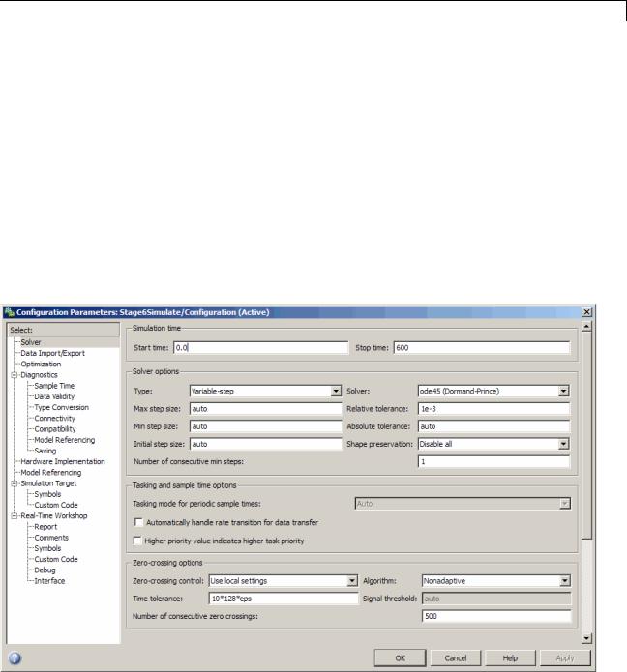Enable automatically handle rate transition checkbox
The height and width of the screenshot is (672, 627).
(138, 522)
